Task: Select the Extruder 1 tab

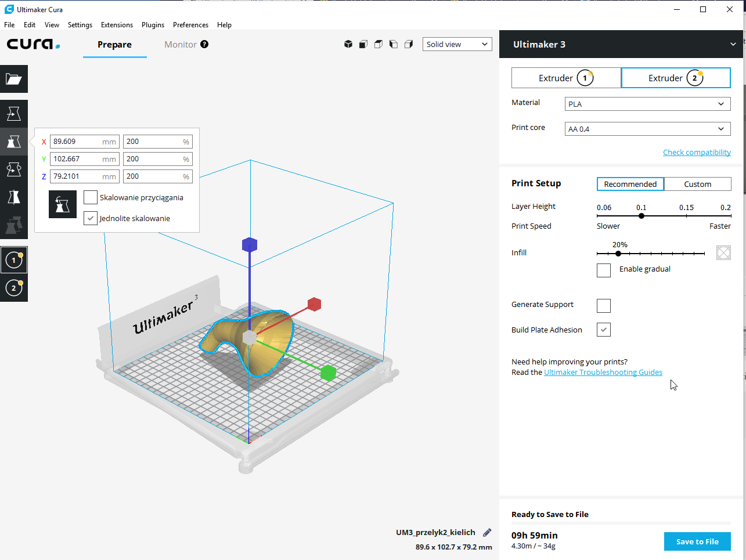Action: click(x=566, y=78)
